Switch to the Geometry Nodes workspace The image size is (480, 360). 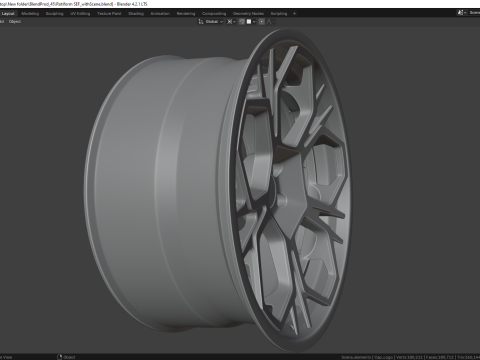248,14
